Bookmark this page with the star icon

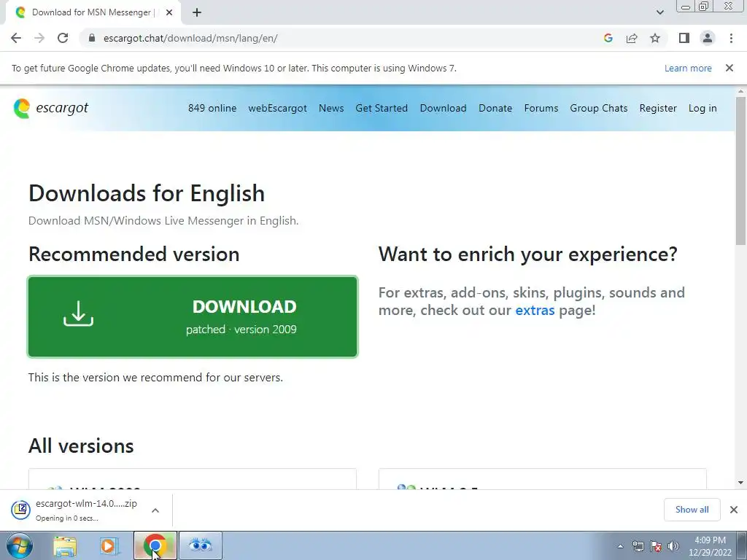click(655, 38)
